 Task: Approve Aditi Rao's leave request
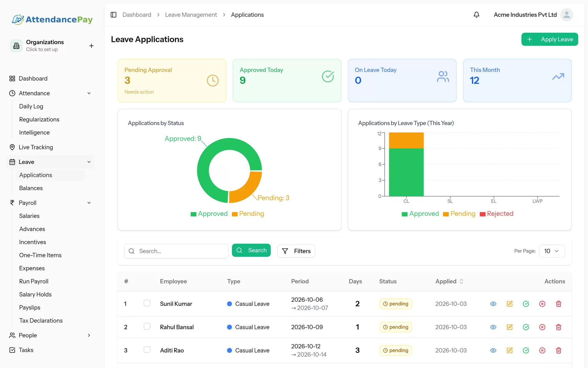click(x=526, y=350)
